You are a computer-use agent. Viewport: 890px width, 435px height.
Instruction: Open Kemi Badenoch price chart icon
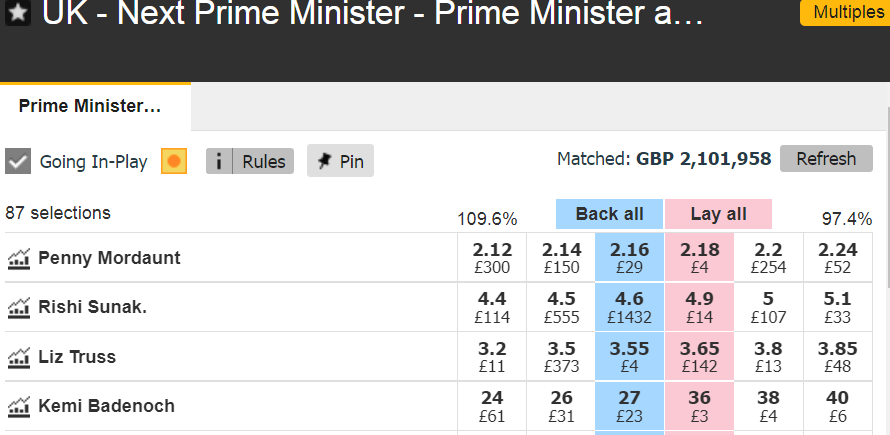tap(18, 407)
